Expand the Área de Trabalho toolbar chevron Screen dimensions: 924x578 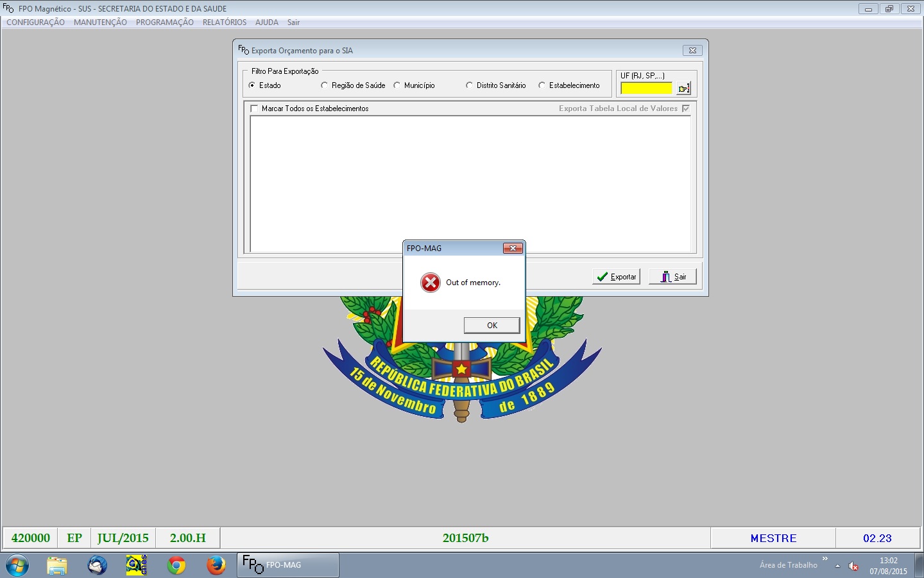pos(825,559)
